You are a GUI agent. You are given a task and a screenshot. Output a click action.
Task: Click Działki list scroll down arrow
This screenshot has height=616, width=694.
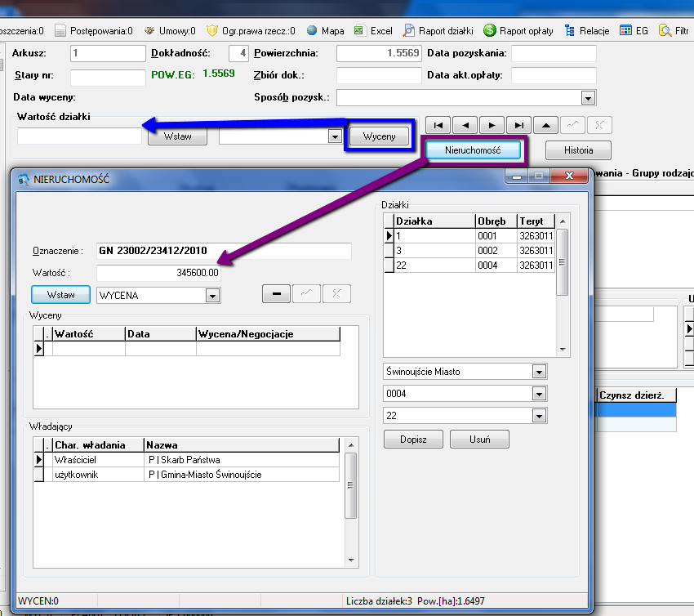(563, 350)
